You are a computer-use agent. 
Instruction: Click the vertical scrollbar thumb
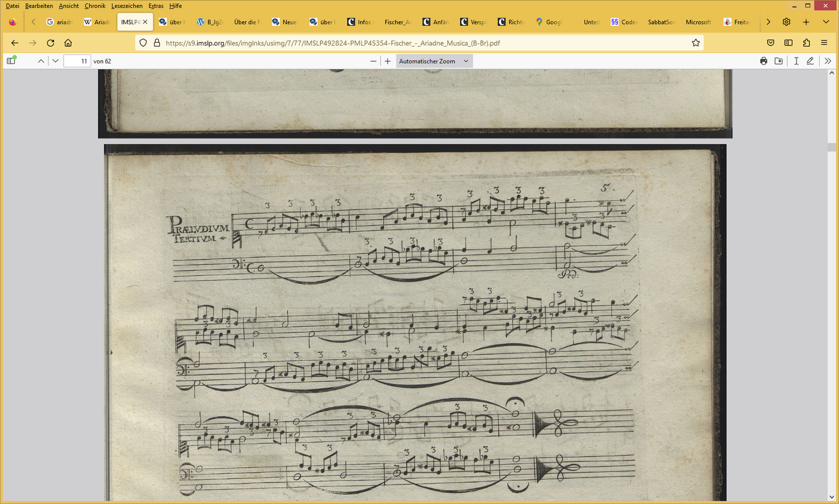[832, 147]
